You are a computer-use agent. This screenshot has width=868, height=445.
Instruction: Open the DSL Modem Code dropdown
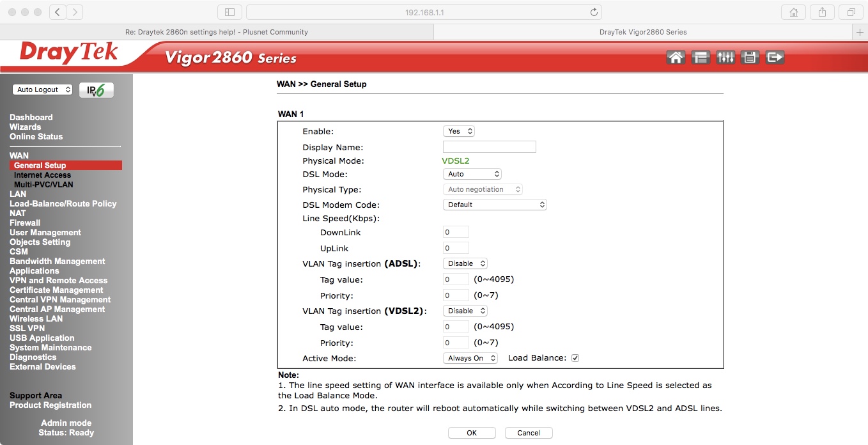pyautogui.click(x=493, y=204)
